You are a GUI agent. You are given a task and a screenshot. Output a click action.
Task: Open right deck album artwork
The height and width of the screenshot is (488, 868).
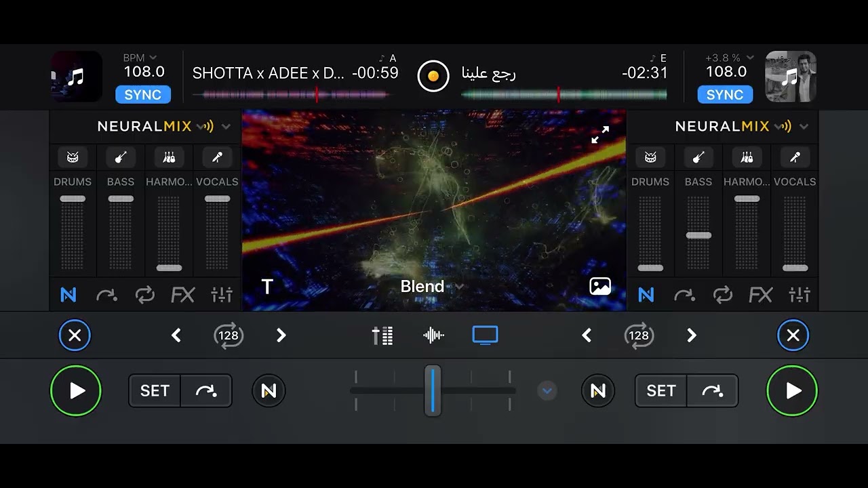[791, 77]
